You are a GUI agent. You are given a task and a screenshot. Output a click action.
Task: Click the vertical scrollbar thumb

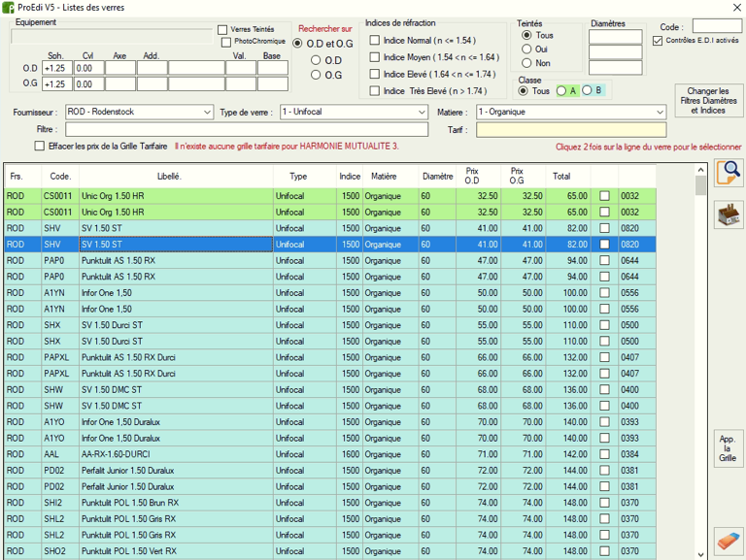coord(700,185)
